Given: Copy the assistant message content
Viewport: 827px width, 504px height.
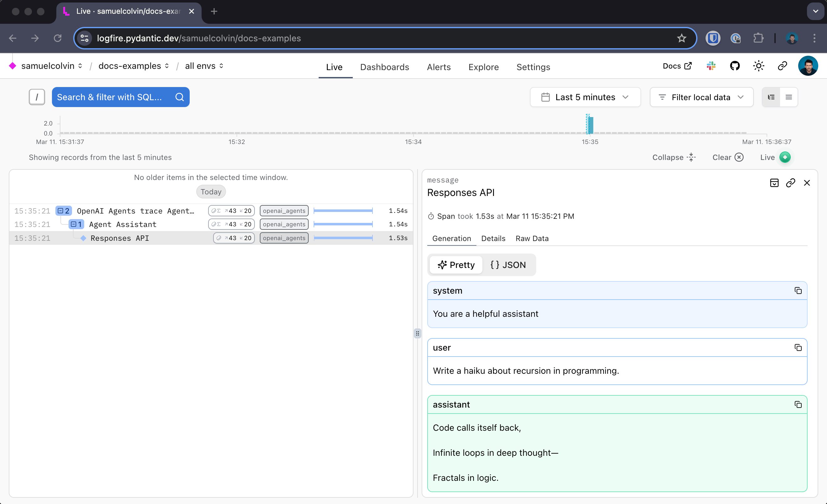Looking at the screenshot, I should tap(798, 405).
